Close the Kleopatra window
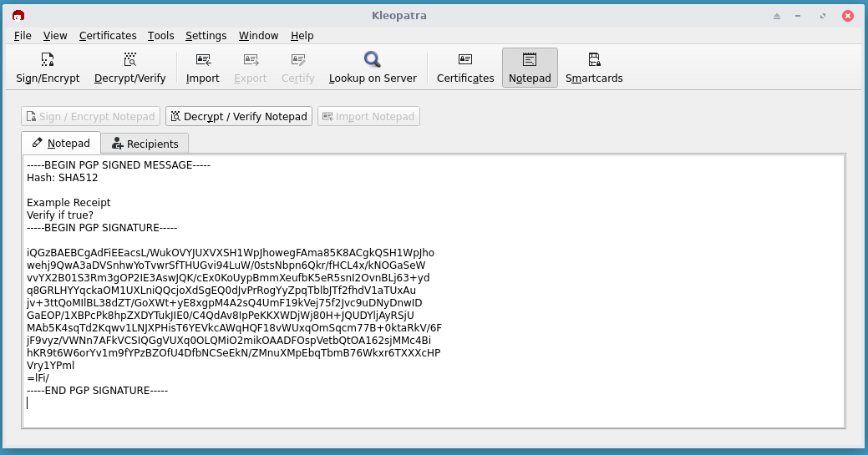This screenshot has height=455, width=868. point(847,16)
